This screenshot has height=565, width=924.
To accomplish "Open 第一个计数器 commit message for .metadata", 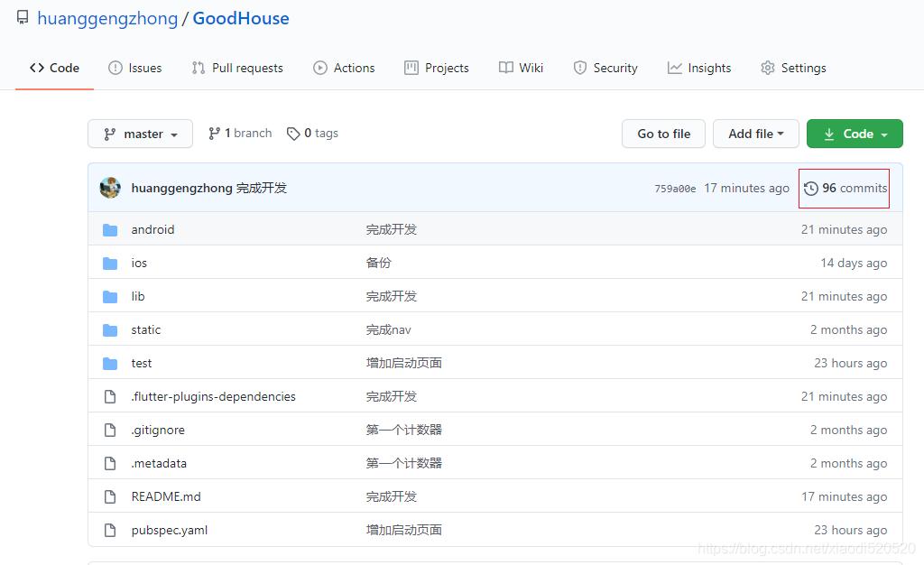I will click(x=403, y=464).
